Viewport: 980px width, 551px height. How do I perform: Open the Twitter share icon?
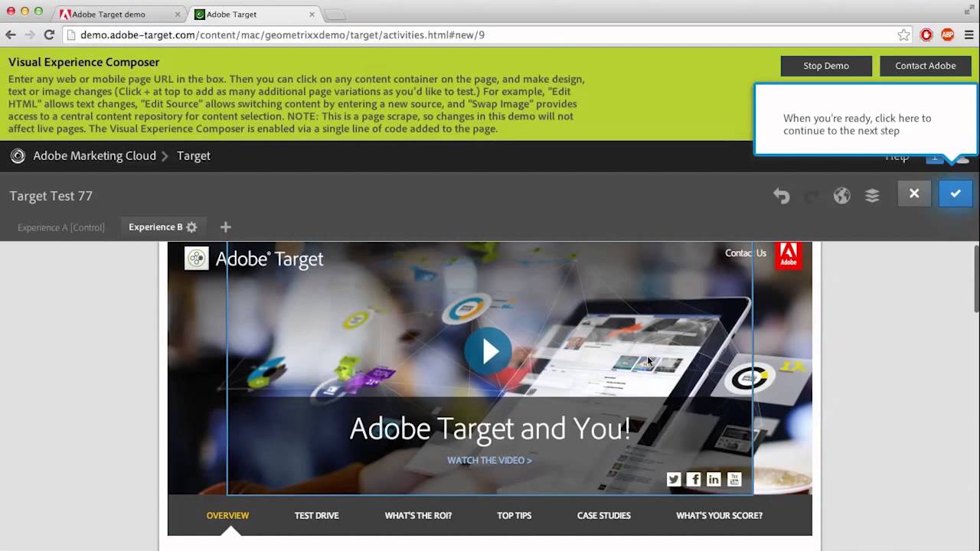pyautogui.click(x=674, y=479)
